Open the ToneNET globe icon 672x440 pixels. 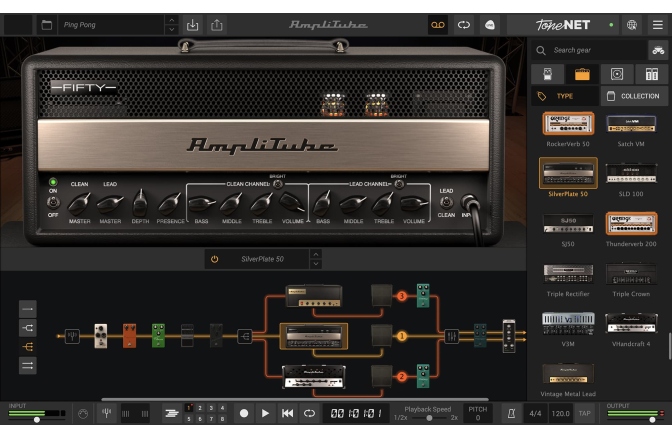[x=632, y=25]
